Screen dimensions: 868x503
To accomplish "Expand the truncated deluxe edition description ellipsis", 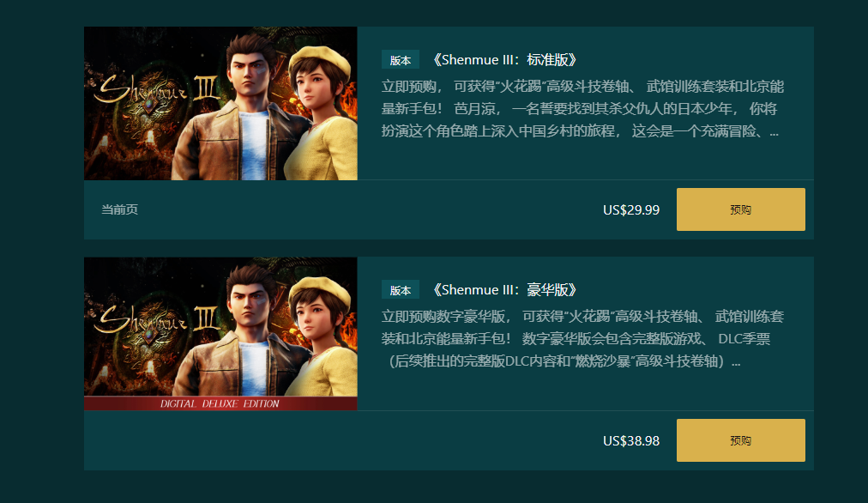I will (736, 363).
